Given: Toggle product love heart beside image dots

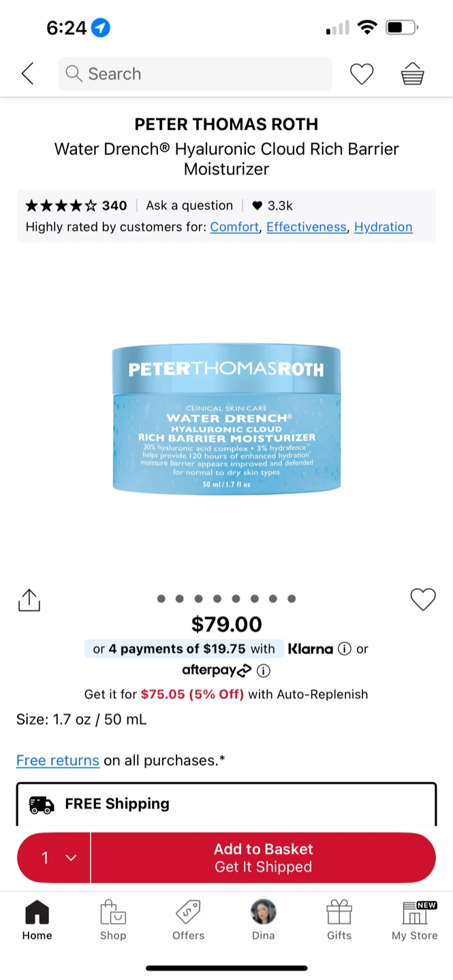Looking at the screenshot, I should pos(423,600).
